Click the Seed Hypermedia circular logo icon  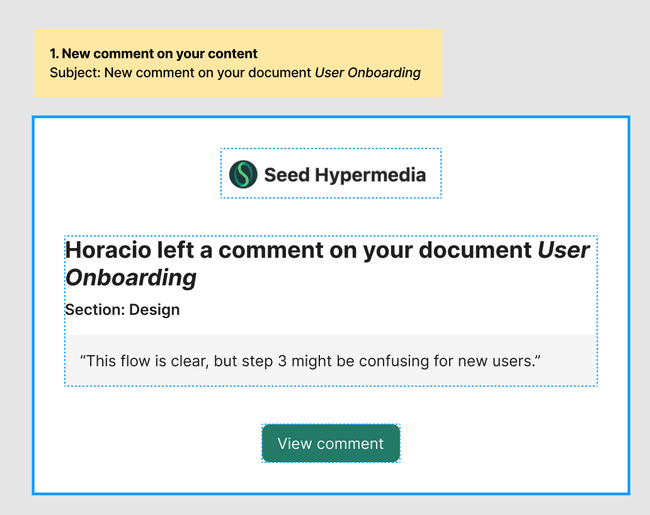[243, 175]
